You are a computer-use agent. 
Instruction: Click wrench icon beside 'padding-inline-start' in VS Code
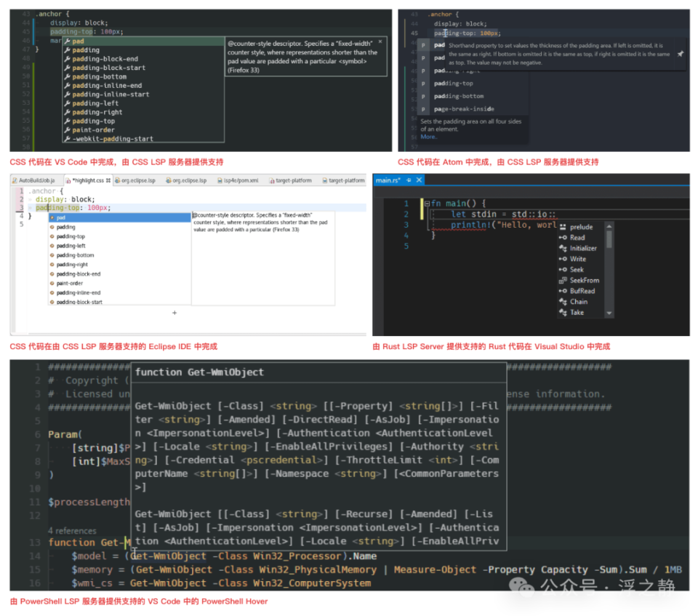[x=67, y=95]
